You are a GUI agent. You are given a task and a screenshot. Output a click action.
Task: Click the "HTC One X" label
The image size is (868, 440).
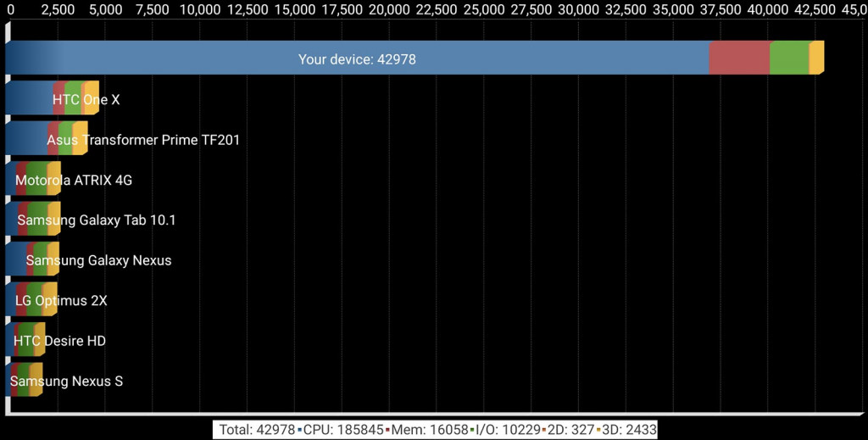tap(86, 100)
